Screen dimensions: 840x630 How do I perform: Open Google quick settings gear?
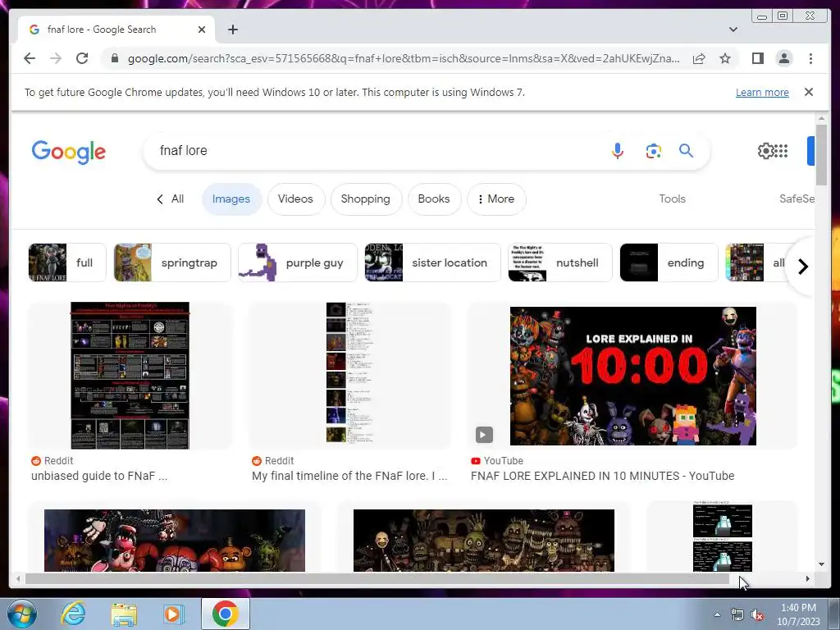click(765, 151)
